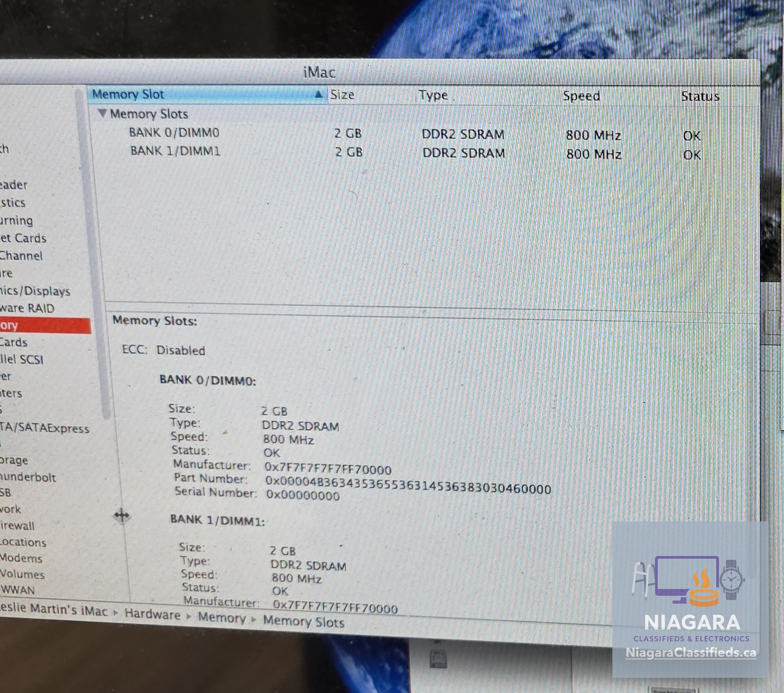Click the Leslie Martin's iMac path segment
The width and height of the screenshot is (784, 693).
pos(54,609)
